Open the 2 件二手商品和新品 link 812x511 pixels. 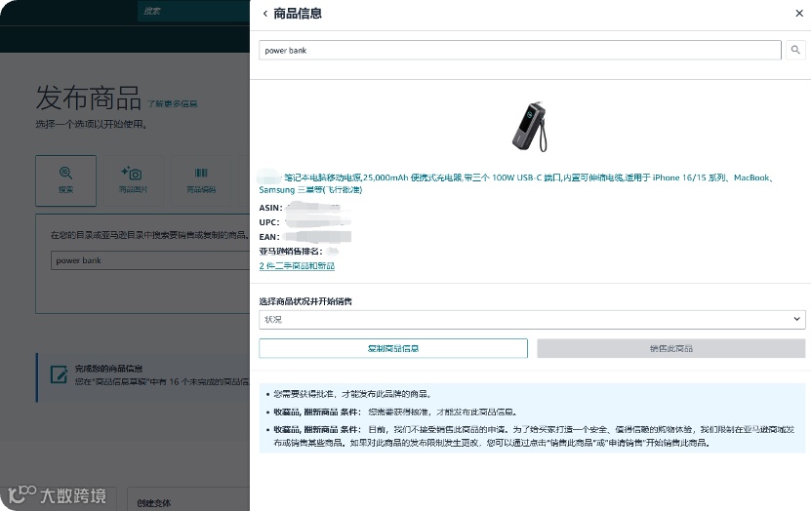297,266
